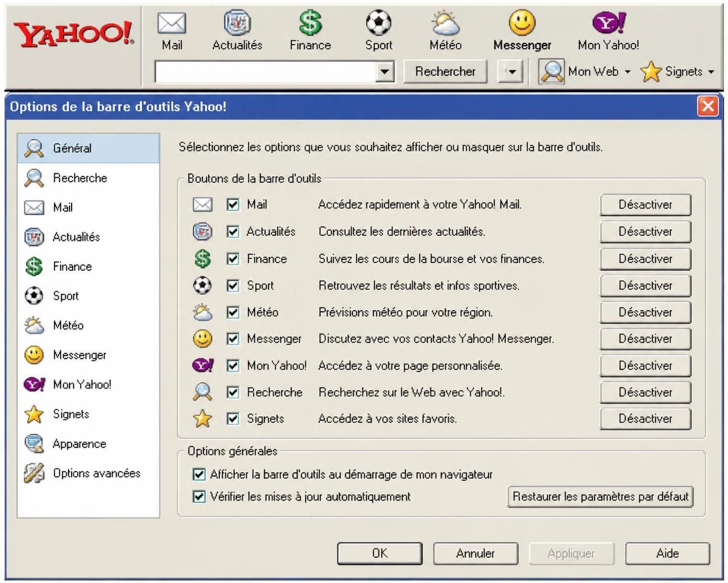728x583 pixels.
Task: Open Actualités from the Yahoo toolbar
Action: pyautogui.click(x=237, y=23)
